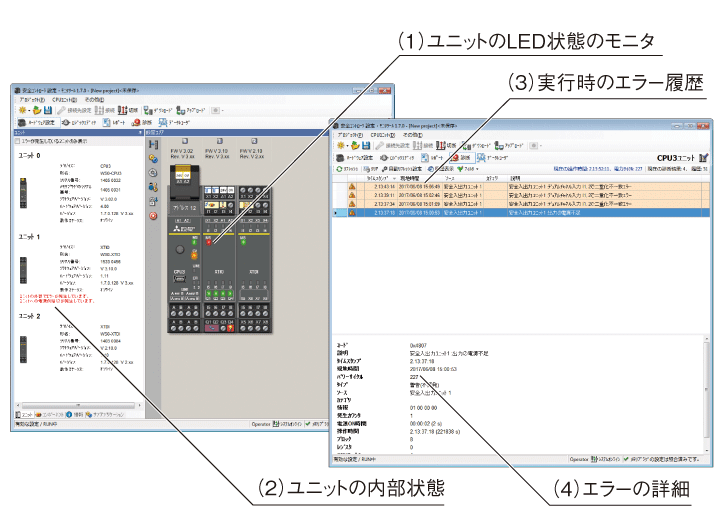The height and width of the screenshot is (520, 720).
Task: Click the zoom icon in vertical sidebar
Action: [x=153, y=173]
